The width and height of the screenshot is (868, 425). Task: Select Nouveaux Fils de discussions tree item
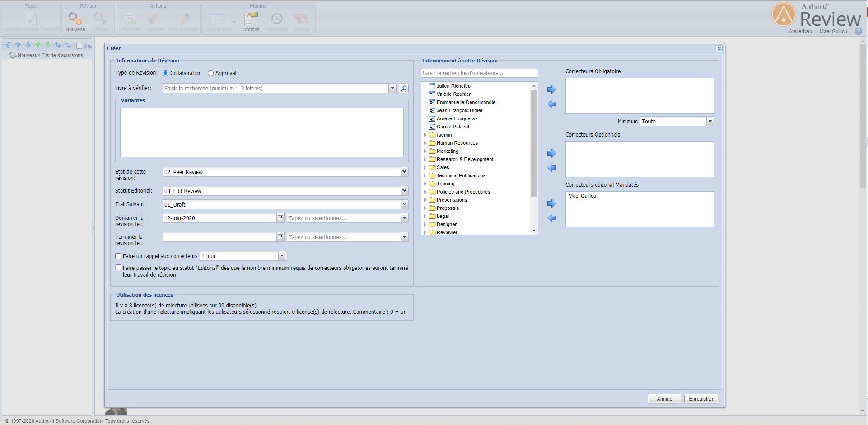50,55
